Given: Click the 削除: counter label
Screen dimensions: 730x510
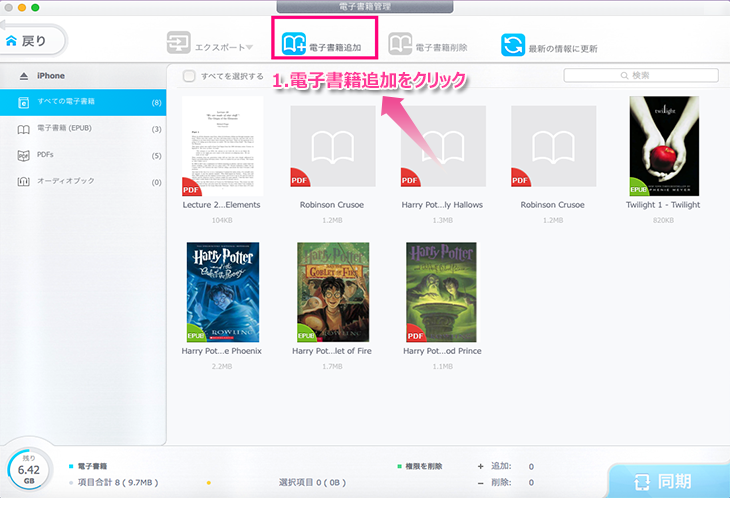Looking at the screenshot, I should [x=501, y=483].
